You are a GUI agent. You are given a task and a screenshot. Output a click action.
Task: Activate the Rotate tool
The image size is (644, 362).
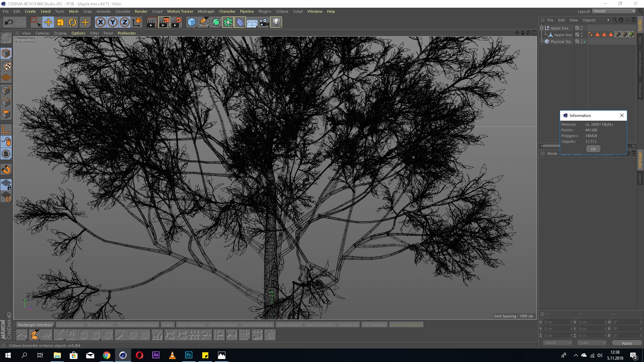(x=72, y=22)
